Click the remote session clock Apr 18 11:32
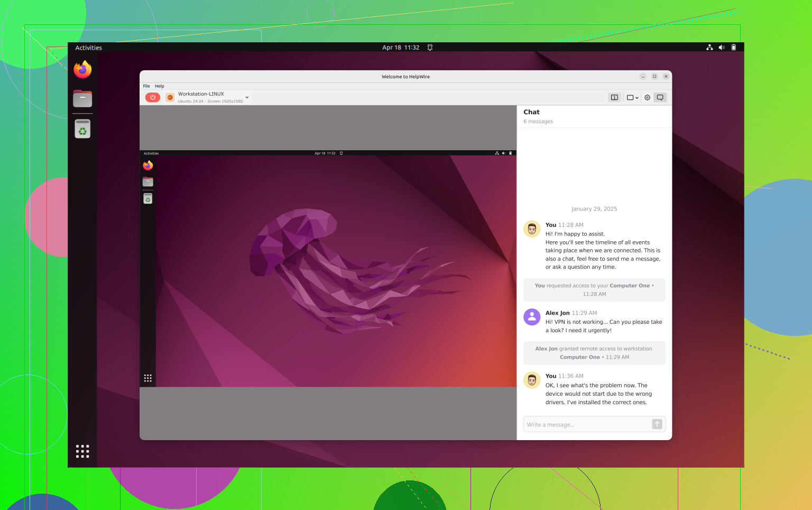 click(x=325, y=153)
